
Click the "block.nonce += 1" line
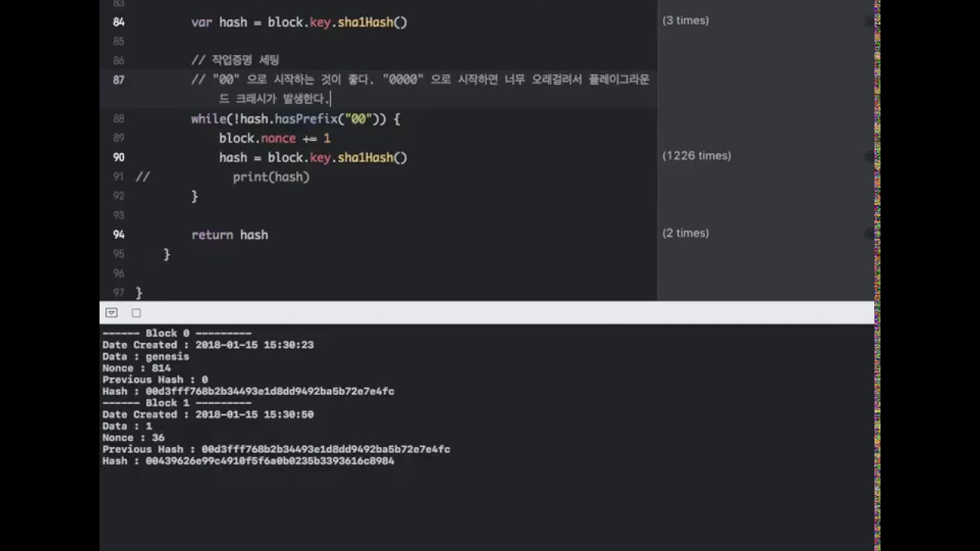click(x=275, y=138)
